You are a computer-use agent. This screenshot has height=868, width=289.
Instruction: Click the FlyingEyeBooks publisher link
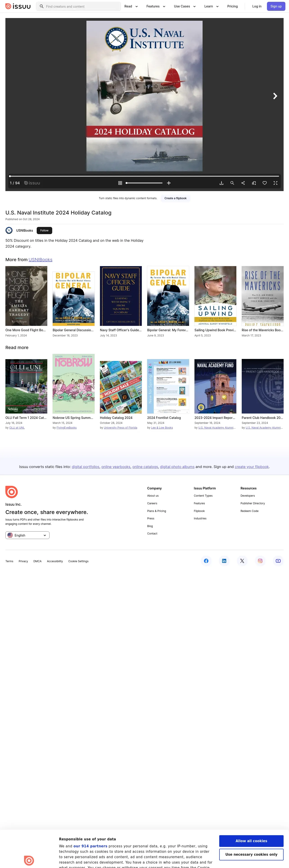point(67,428)
